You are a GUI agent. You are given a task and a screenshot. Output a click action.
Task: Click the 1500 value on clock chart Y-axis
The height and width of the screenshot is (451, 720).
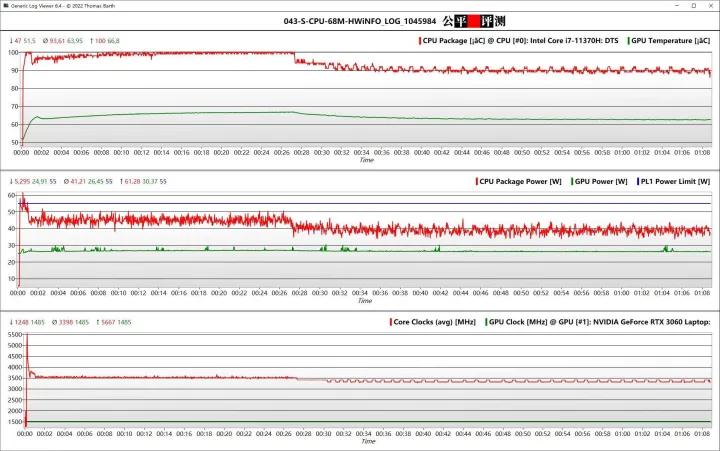tap(15, 422)
